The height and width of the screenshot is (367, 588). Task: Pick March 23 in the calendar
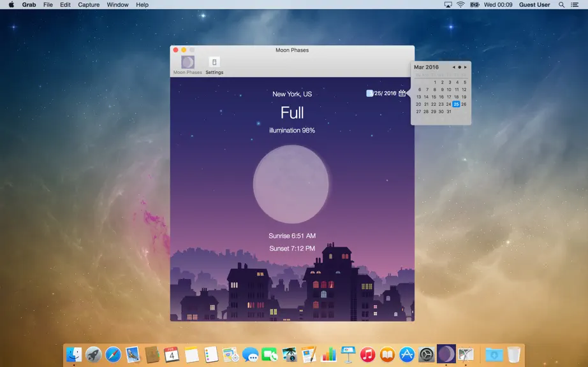(441, 104)
